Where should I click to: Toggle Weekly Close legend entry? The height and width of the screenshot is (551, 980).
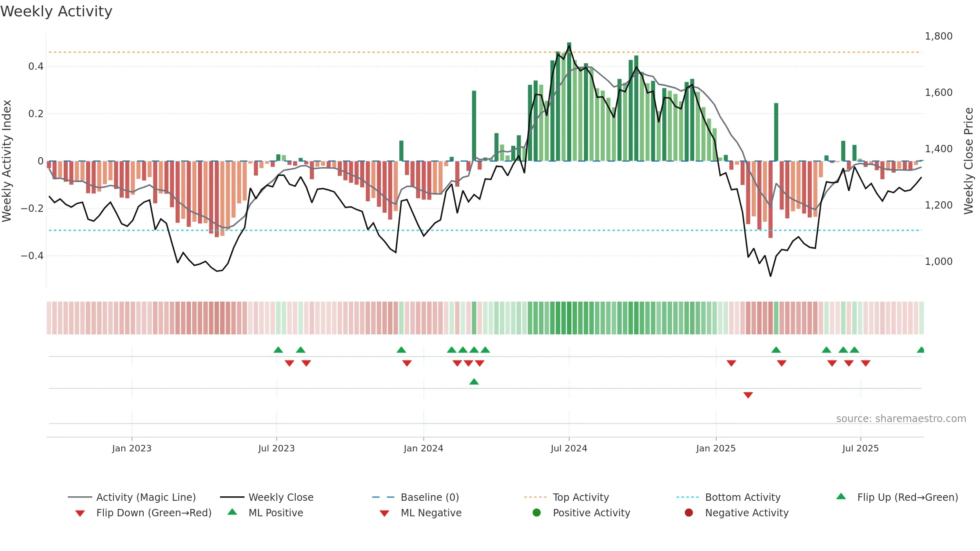[267, 497]
